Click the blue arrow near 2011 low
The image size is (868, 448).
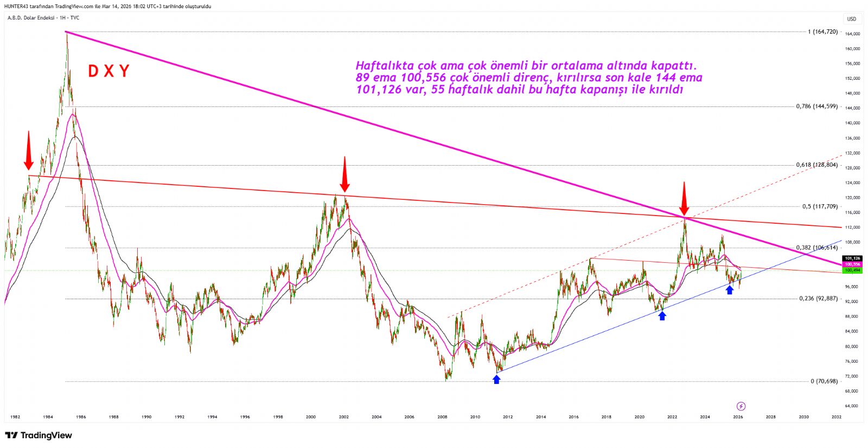496,379
